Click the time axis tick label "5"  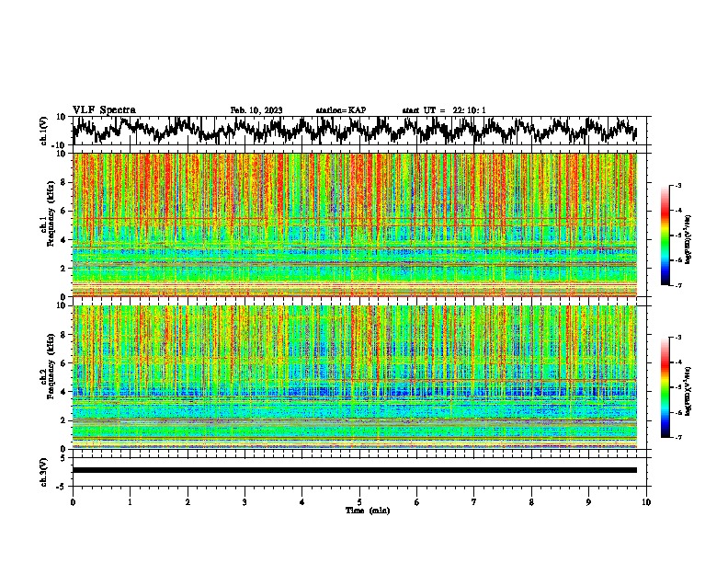[359, 502]
